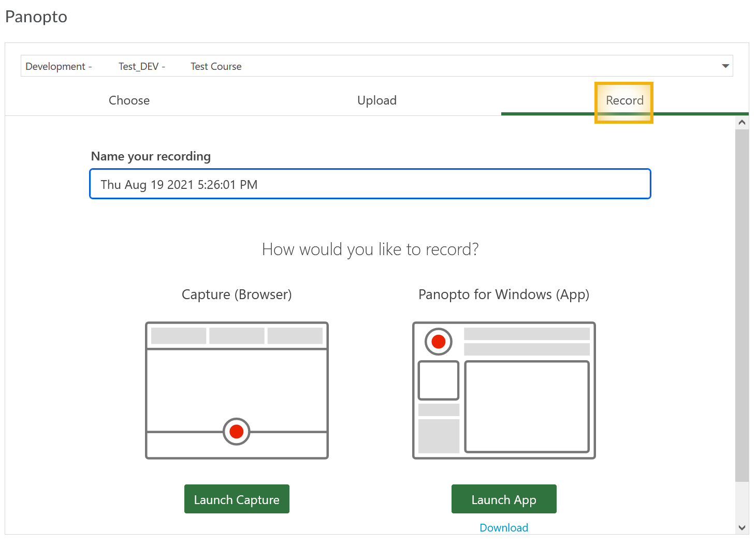Click the red record dot in Capture illustration
Viewport: 756px width, 546px height.
pyautogui.click(x=237, y=431)
